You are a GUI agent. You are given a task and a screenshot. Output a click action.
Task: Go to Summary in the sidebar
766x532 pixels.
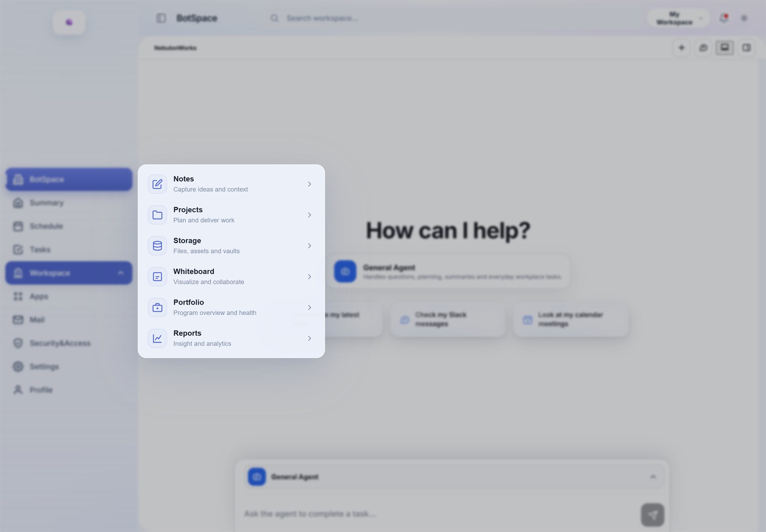point(69,203)
